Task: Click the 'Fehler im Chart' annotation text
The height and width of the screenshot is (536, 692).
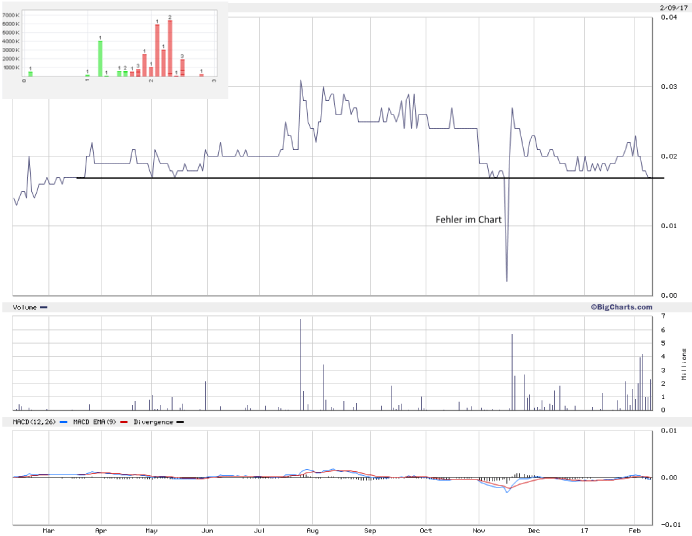Action: point(468,218)
